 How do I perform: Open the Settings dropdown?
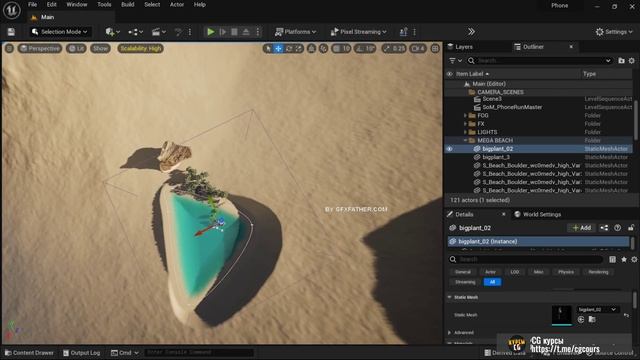[613, 32]
